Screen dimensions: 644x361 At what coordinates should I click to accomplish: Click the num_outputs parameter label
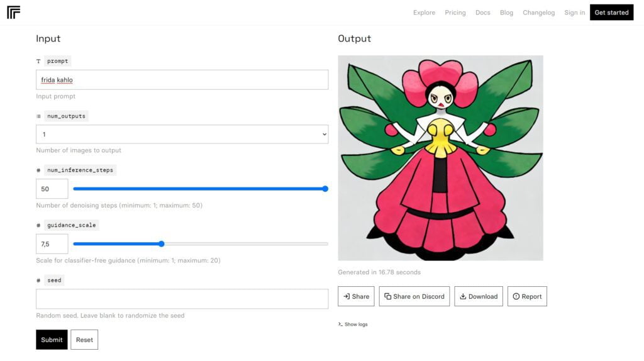(x=66, y=116)
